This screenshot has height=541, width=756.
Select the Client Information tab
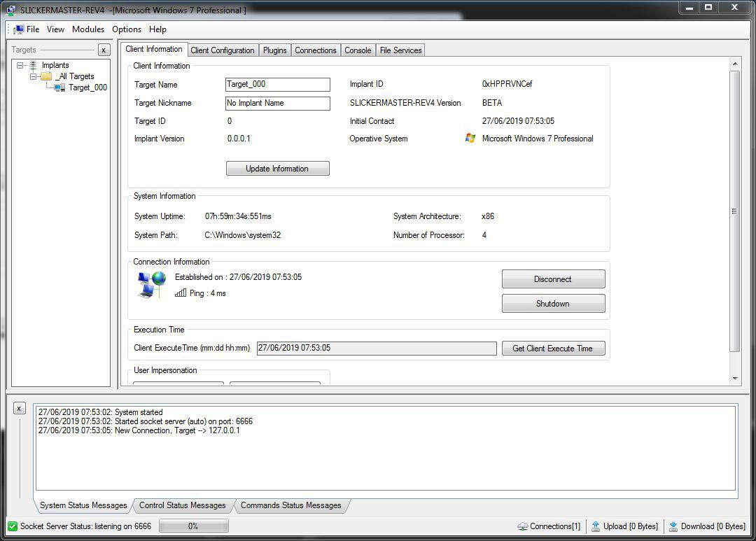pos(154,49)
